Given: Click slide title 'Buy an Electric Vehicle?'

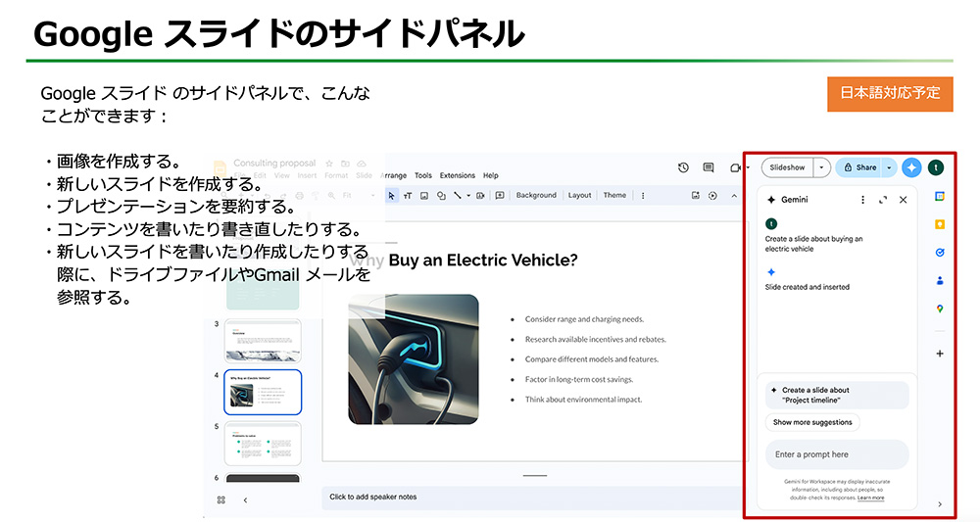Looking at the screenshot, I should tap(483, 260).
